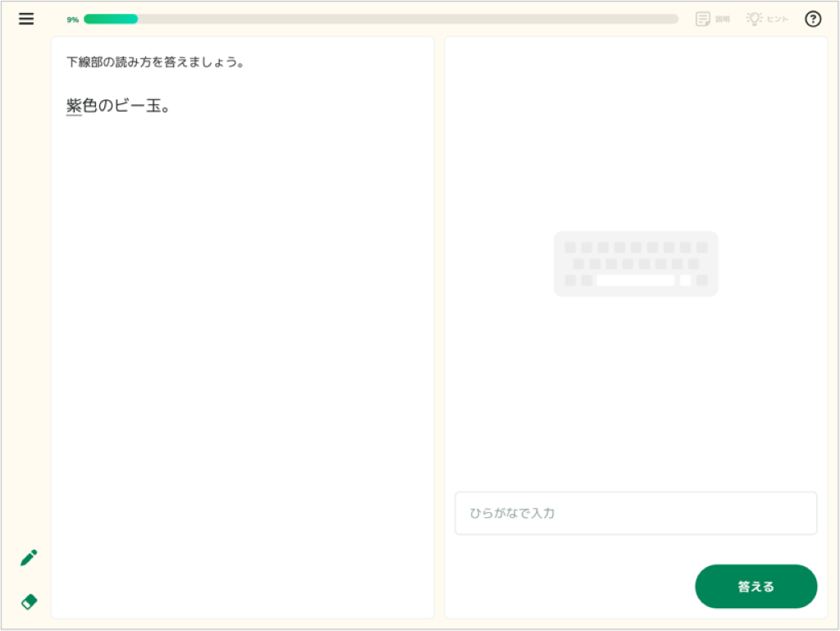Select the eraser tool
The image size is (840, 631).
coord(29,601)
